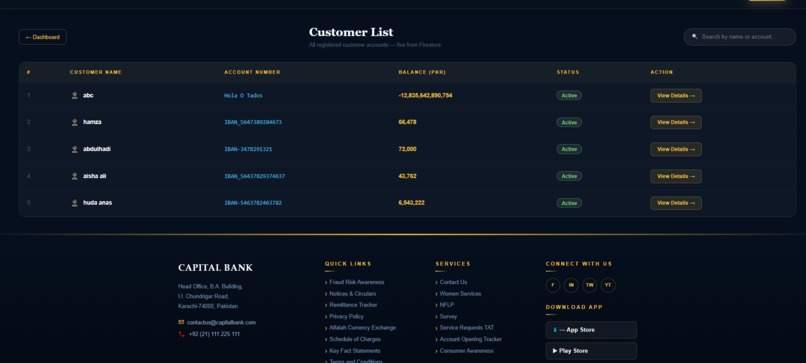The width and height of the screenshot is (806, 363).
Task: Click account number IBAN_5647389284673
Action: click(x=253, y=122)
